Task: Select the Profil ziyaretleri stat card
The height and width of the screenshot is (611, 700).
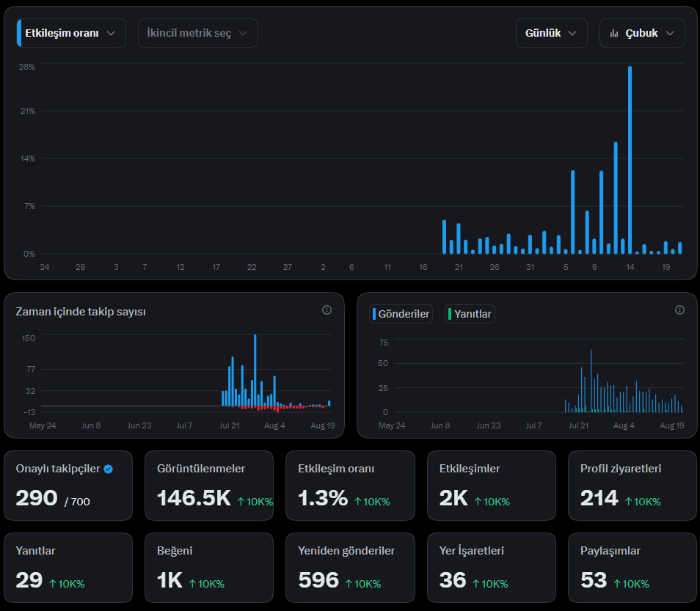Action: coord(632,486)
